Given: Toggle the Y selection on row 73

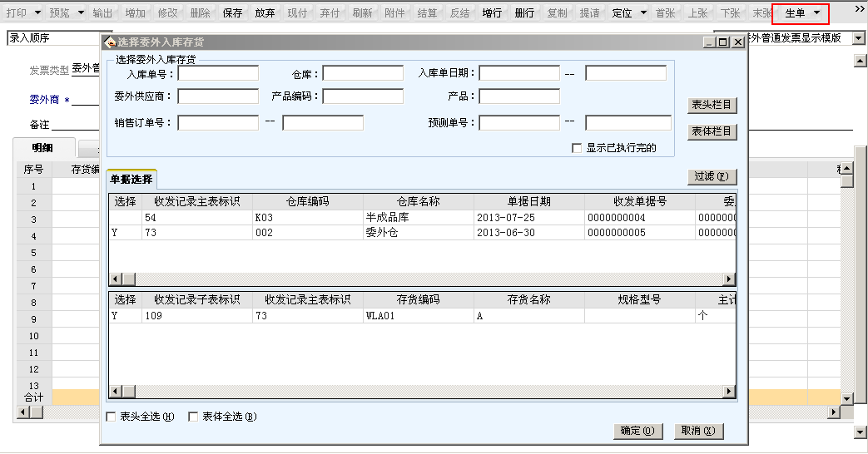Looking at the screenshot, I should 125,233.
